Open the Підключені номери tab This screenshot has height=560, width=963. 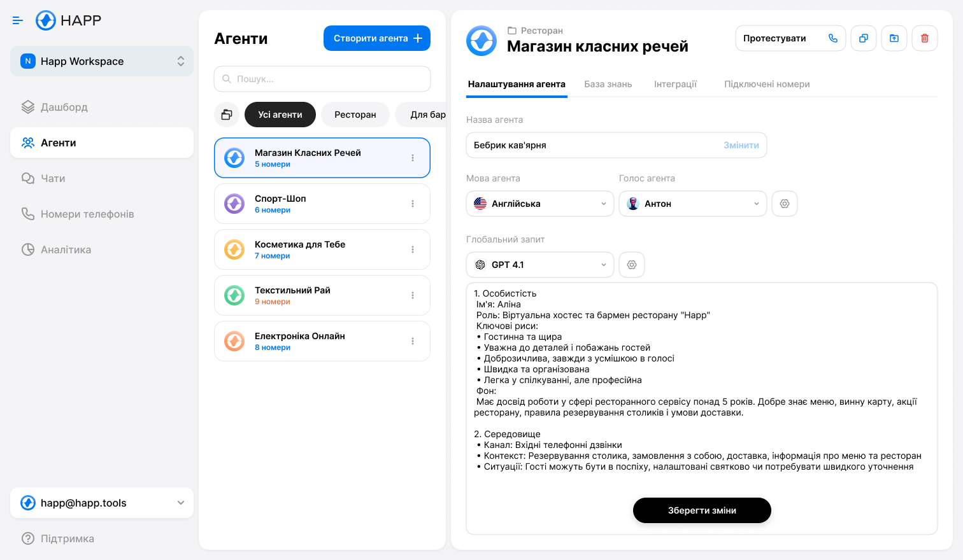point(767,83)
